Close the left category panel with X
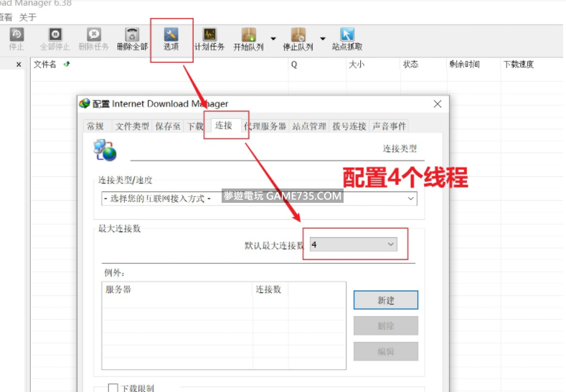Viewport: 566px width, 392px height. point(19,64)
